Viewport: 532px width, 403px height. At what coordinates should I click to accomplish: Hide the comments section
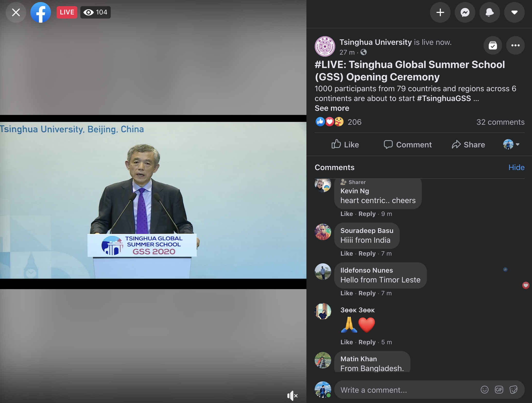click(x=516, y=167)
